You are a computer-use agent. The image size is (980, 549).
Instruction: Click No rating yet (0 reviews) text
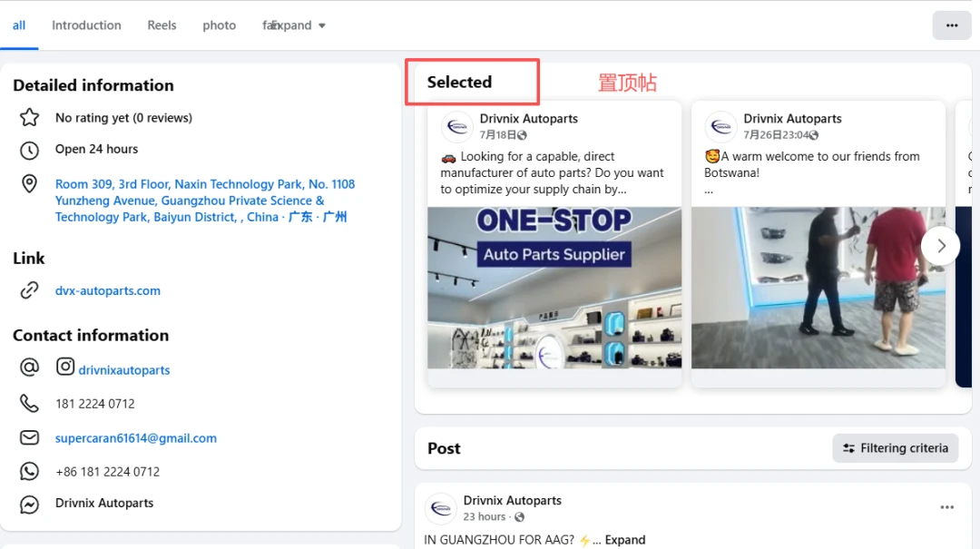pos(123,118)
